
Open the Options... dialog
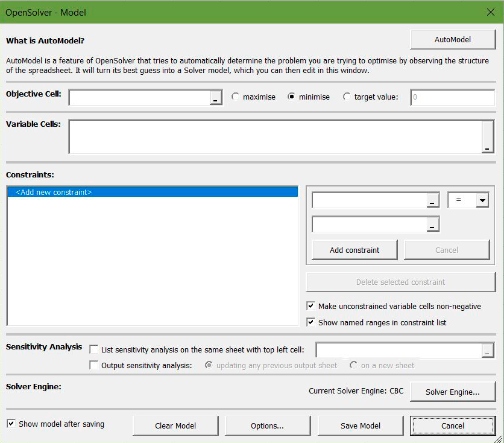tap(268, 425)
